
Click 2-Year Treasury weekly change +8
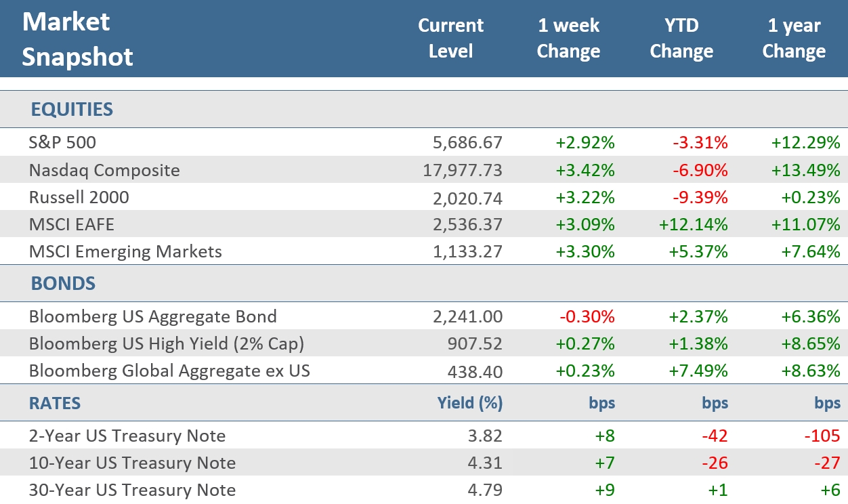tap(606, 436)
